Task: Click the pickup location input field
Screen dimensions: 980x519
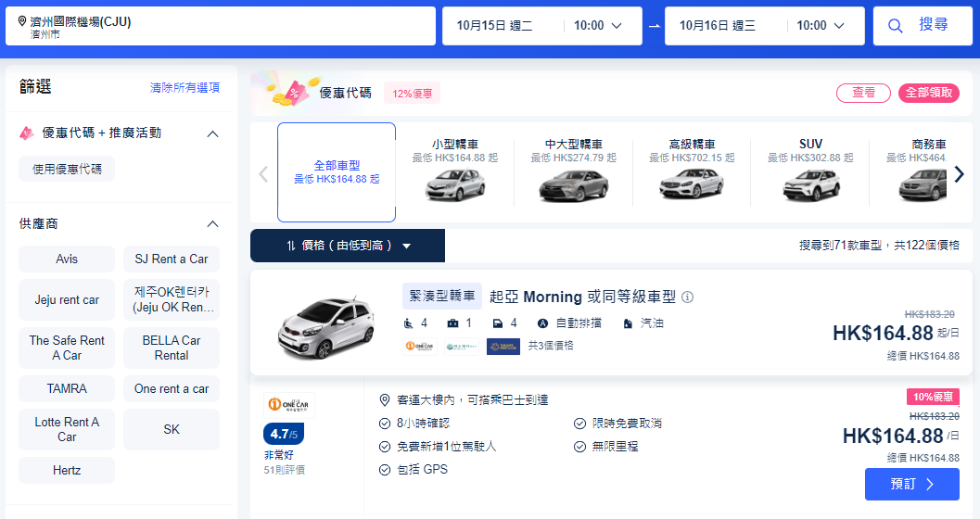Action: coord(221,26)
